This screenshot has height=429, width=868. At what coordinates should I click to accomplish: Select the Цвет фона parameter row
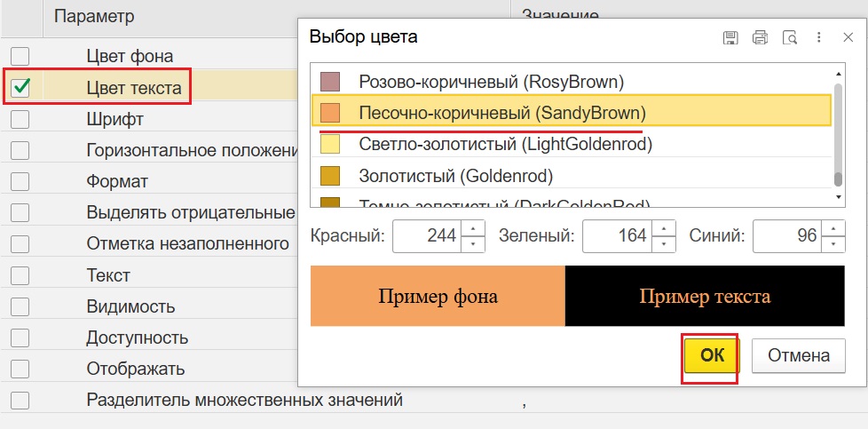tap(130, 56)
